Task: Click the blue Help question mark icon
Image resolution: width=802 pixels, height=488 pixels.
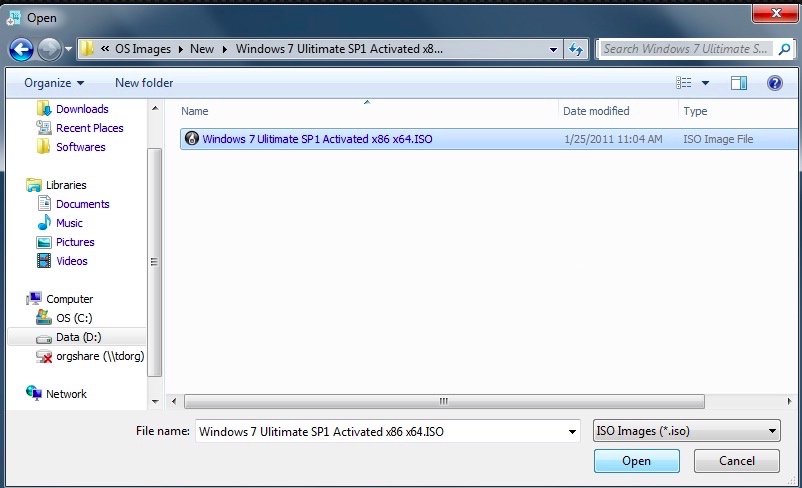Action: [x=774, y=83]
